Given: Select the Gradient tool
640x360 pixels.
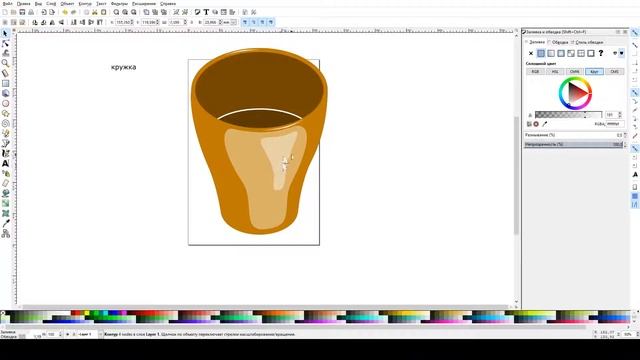Looking at the screenshot, I should pos(5,203).
